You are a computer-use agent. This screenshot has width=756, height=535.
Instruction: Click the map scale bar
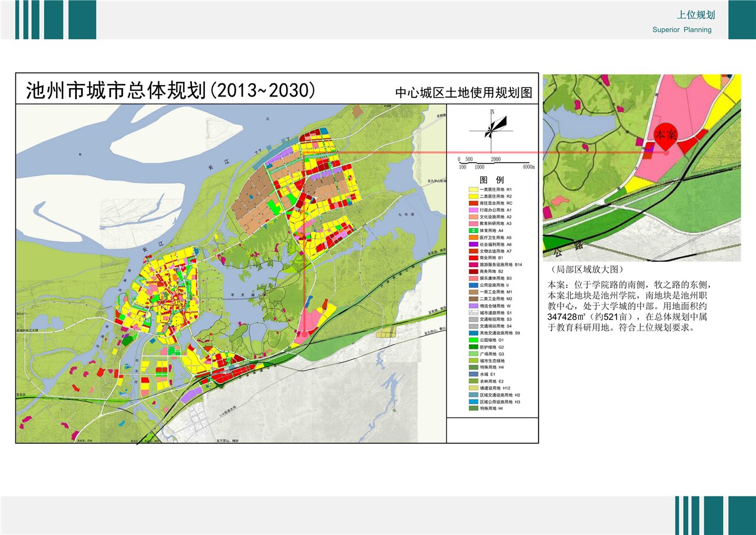(x=496, y=163)
